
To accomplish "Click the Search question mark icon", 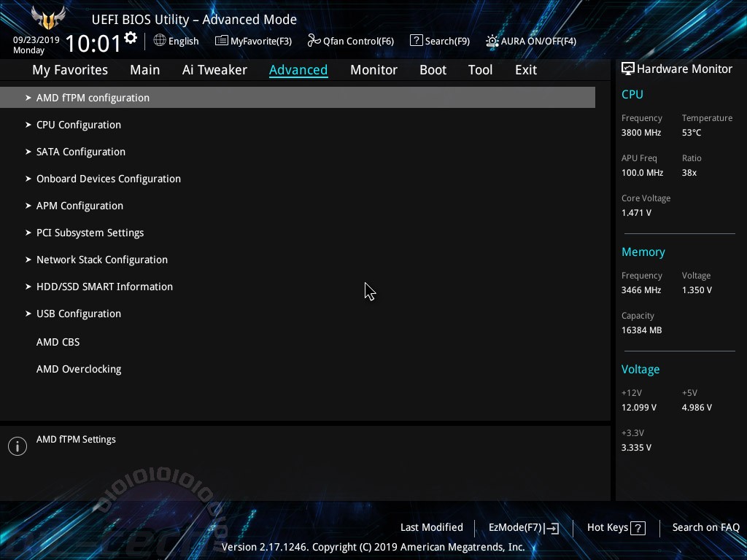I will 416,41.
